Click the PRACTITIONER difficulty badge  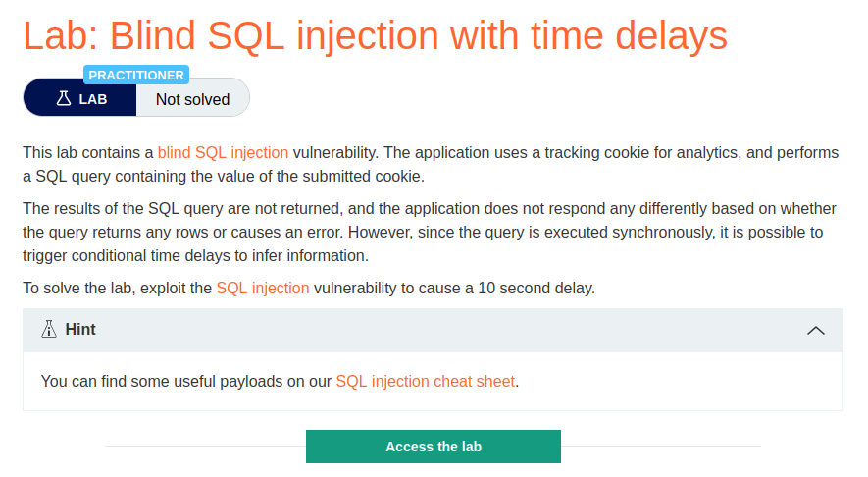(x=136, y=75)
